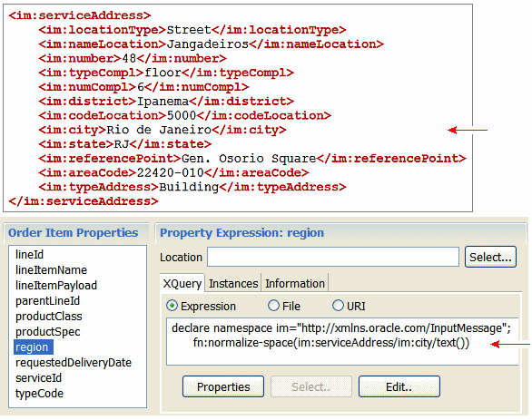Click the im:typeCompl floor line
Image resolution: width=532 pixels, height=420 pixels.
coord(166,73)
